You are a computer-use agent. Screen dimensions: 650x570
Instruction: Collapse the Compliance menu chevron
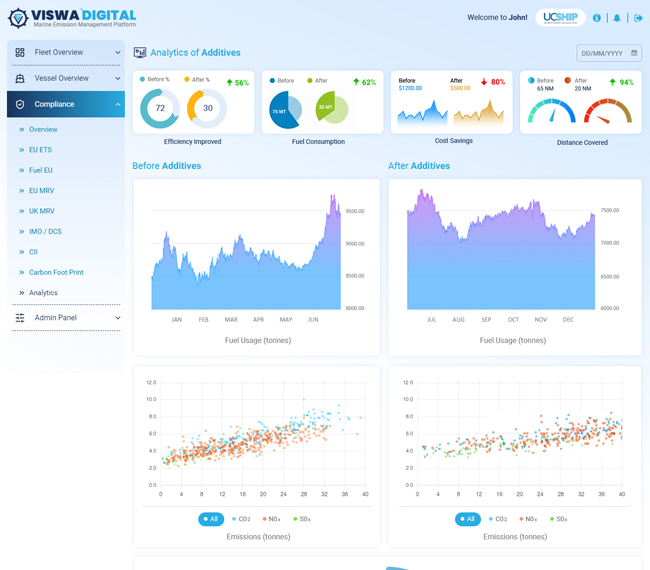click(118, 104)
